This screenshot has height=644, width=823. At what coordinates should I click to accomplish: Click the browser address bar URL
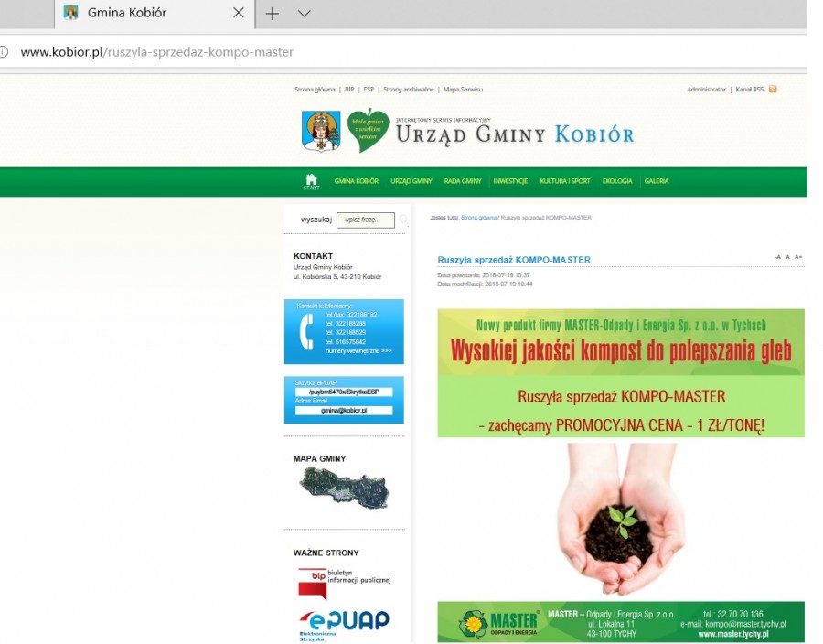pyautogui.click(x=157, y=52)
